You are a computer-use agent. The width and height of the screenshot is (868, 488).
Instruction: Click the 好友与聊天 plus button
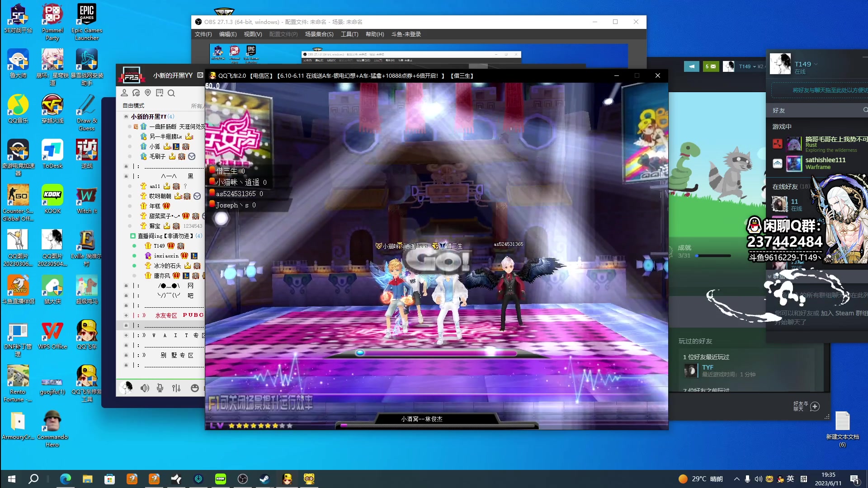coord(815,406)
